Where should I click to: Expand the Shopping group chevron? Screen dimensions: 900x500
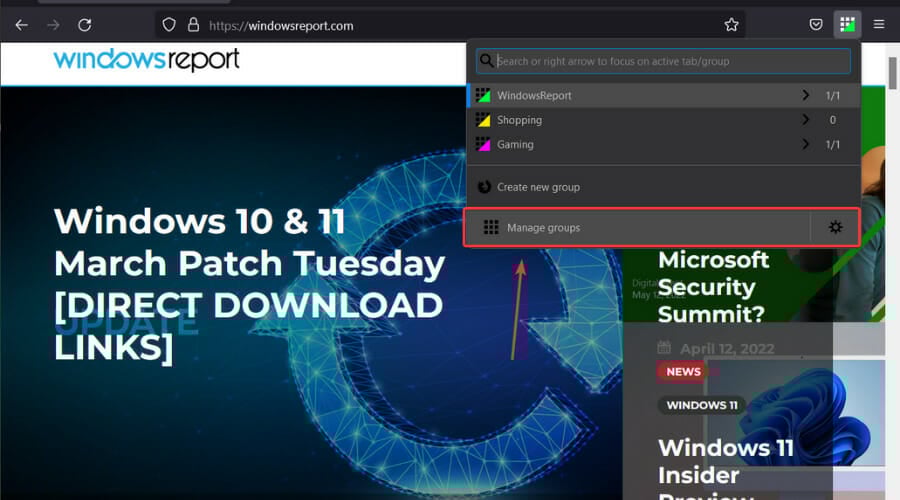pos(805,119)
